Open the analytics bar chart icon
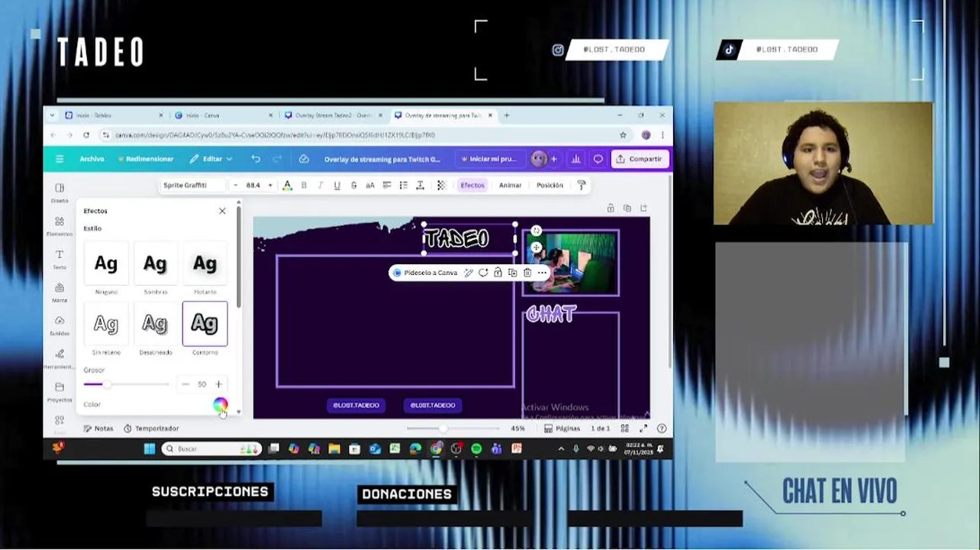The height and width of the screenshot is (550, 980). (x=576, y=159)
